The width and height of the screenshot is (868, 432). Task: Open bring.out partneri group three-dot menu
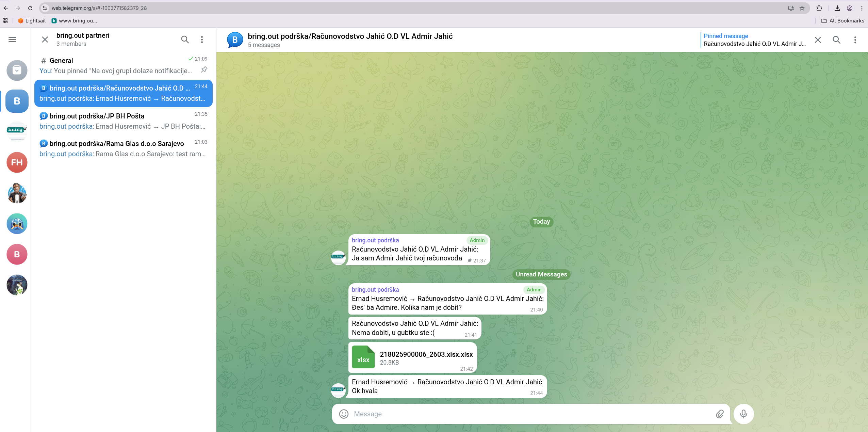[x=202, y=39]
